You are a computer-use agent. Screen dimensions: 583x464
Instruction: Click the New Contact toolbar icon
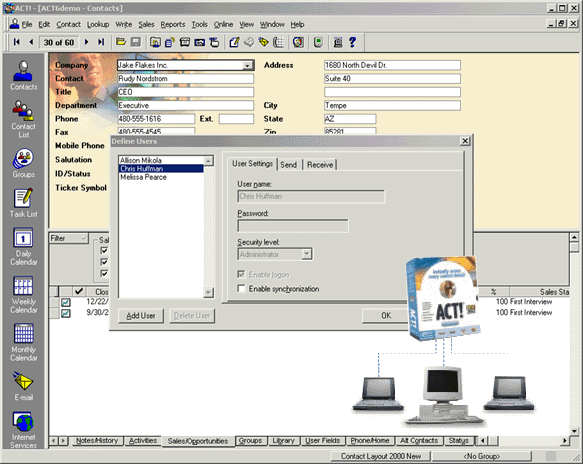click(x=155, y=42)
